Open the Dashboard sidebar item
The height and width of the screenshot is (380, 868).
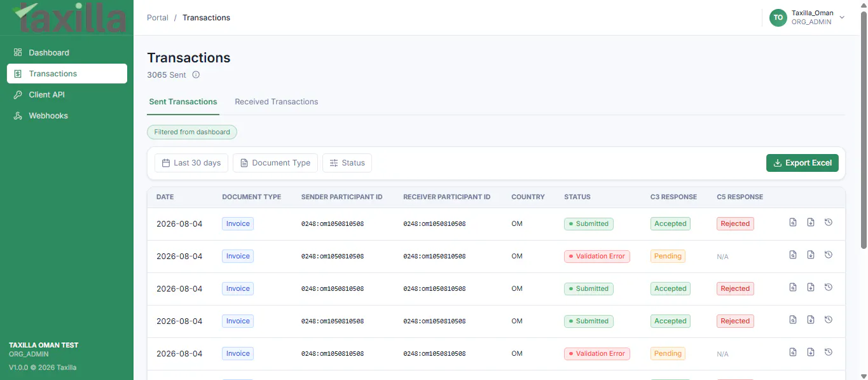(x=67, y=53)
